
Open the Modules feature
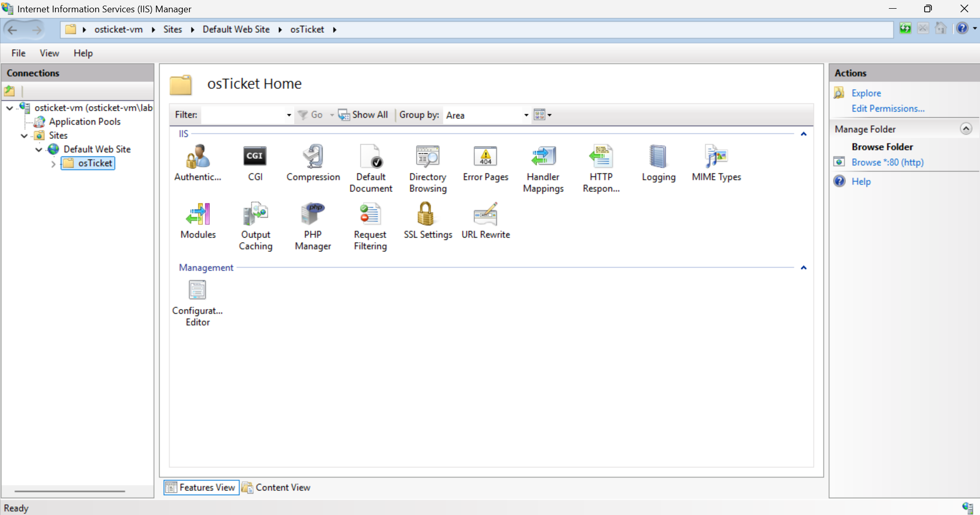pos(198,221)
